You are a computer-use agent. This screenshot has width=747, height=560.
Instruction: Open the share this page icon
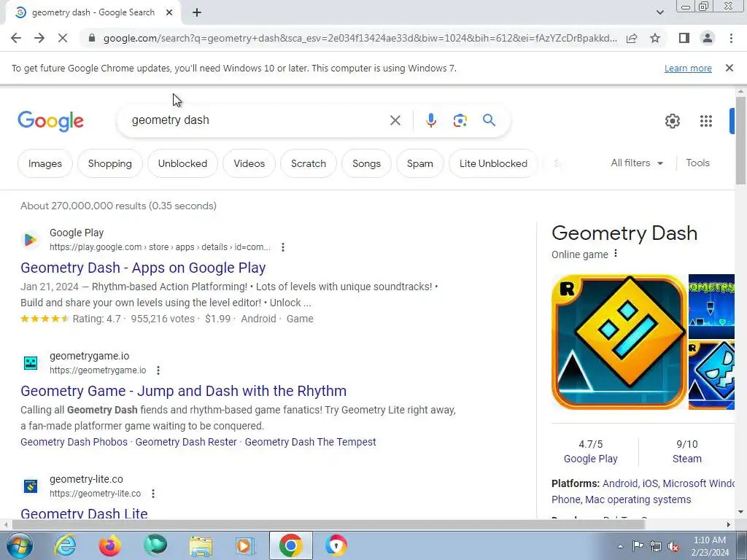pyautogui.click(x=632, y=38)
